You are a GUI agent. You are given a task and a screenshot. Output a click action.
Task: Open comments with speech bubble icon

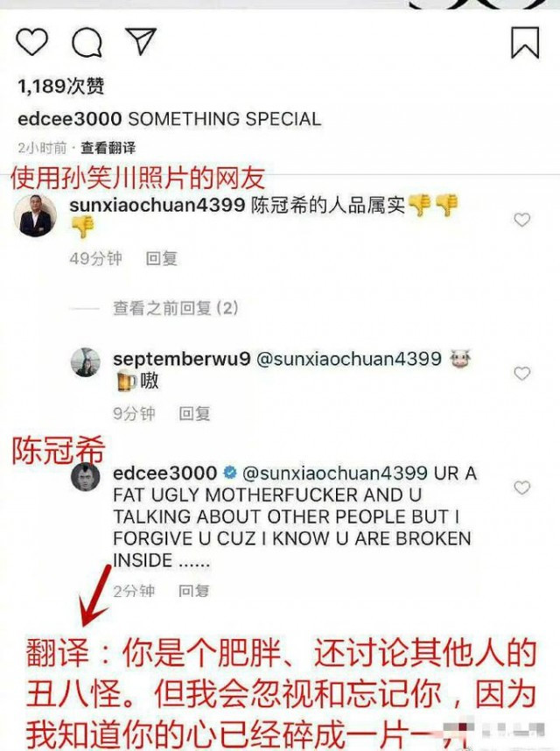pos(87,42)
